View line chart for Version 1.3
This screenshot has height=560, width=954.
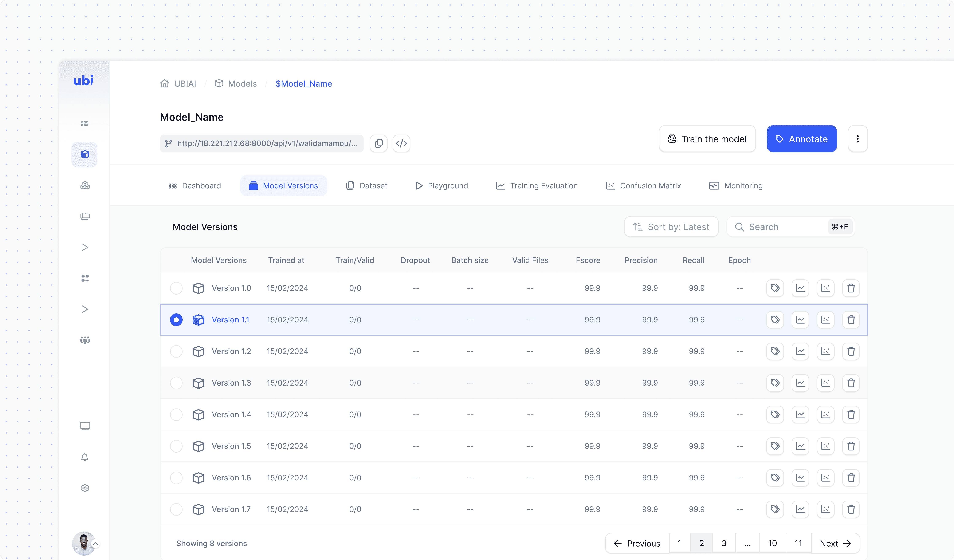(x=800, y=383)
